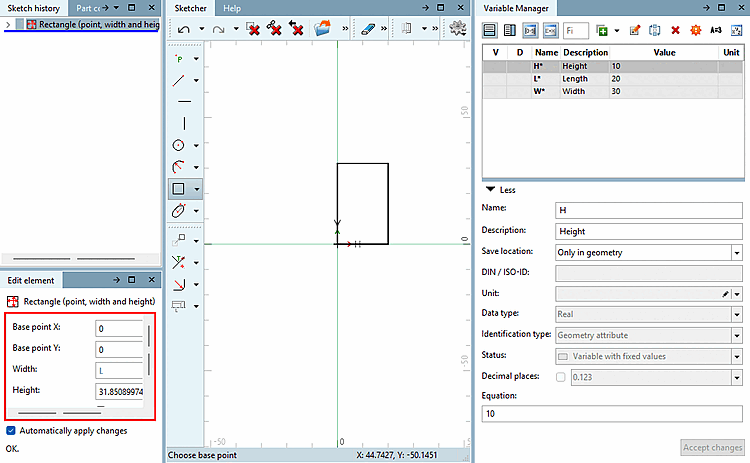
Task: Open the Rectangle tool dropdown arrow
Action: point(197,189)
